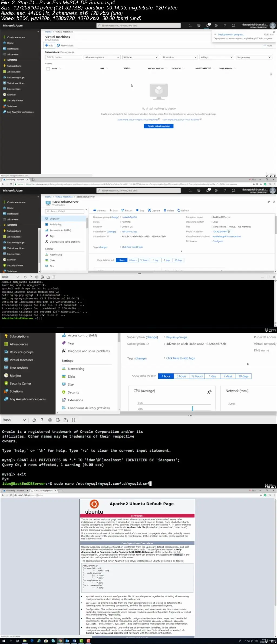Open the No grouping dropdown
277x644 pixels.
point(254,57)
